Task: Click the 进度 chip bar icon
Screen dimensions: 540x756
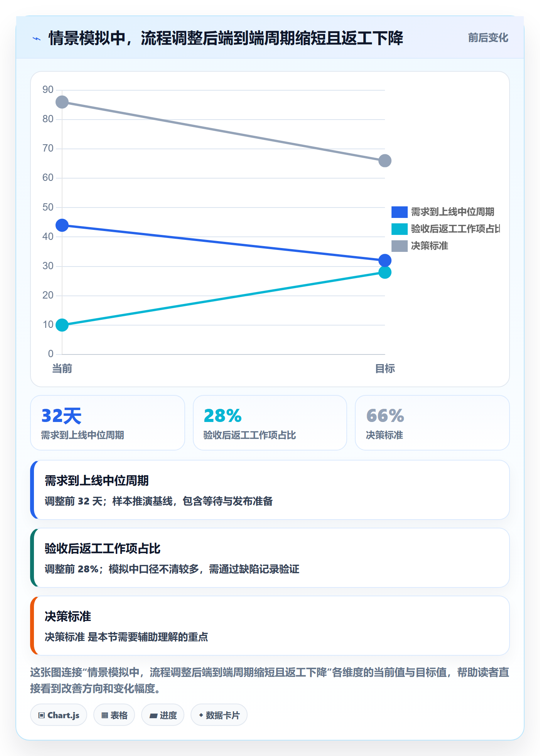Action: [x=154, y=716]
